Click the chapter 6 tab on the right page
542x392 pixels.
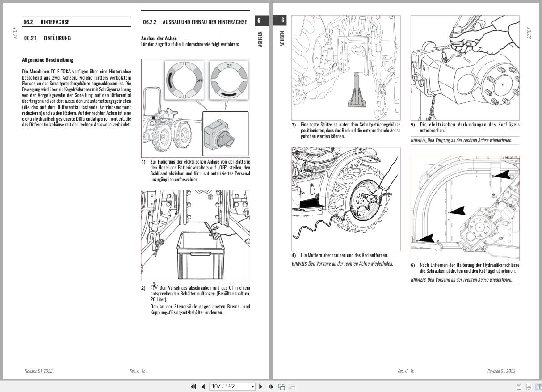point(280,21)
